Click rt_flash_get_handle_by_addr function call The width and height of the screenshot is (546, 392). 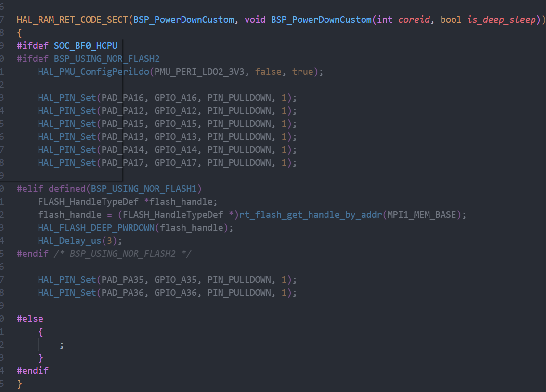311,215
